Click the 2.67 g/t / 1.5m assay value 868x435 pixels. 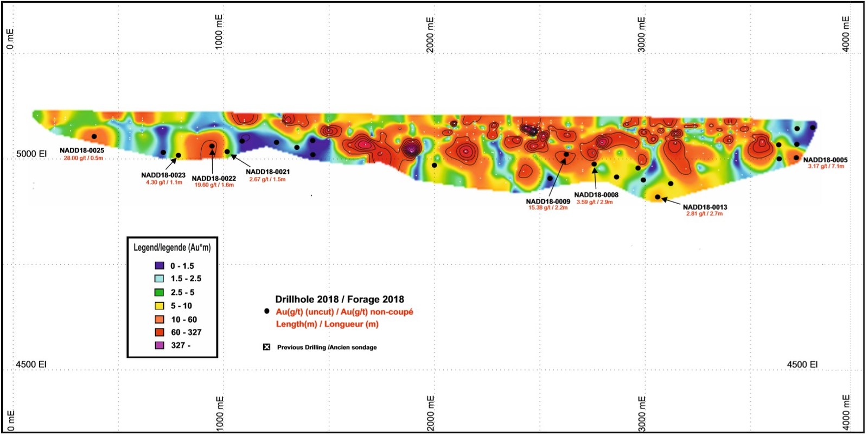[x=267, y=179]
